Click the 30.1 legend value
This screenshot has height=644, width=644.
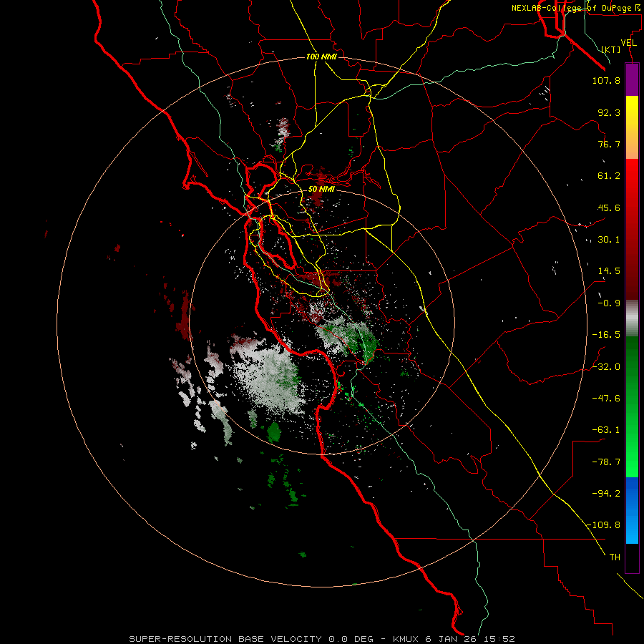coord(609,240)
